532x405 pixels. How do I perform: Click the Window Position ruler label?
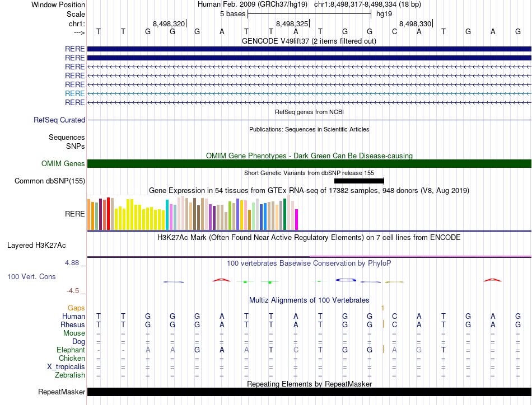[58, 4]
